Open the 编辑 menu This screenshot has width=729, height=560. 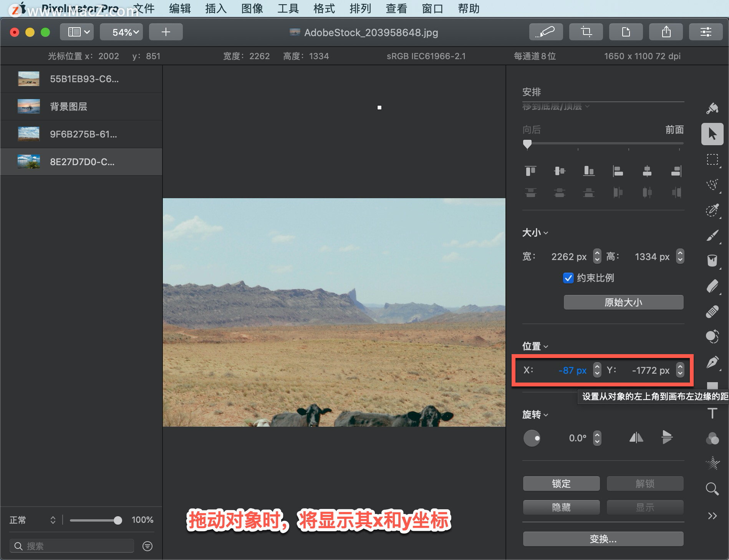pos(180,8)
